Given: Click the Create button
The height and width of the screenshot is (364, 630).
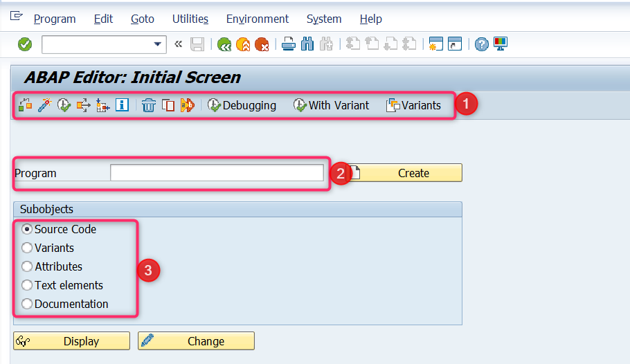Looking at the screenshot, I should pyautogui.click(x=404, y=173).
